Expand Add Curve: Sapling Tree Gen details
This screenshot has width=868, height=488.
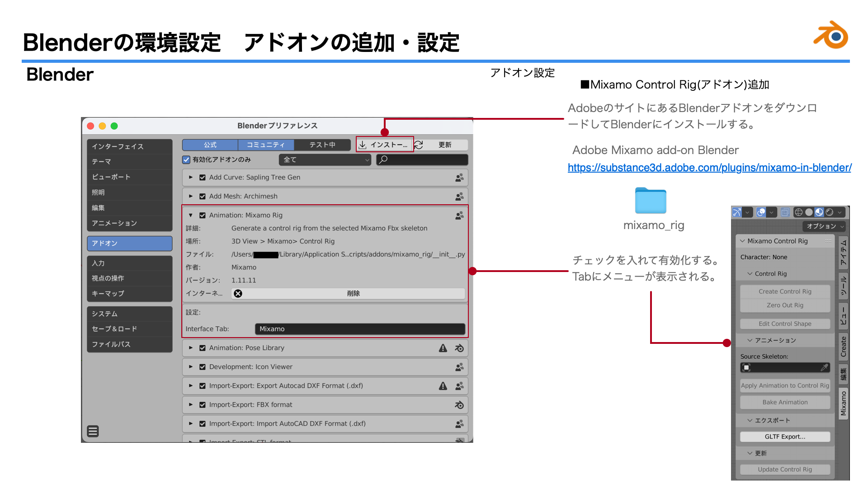click(191, 178)
